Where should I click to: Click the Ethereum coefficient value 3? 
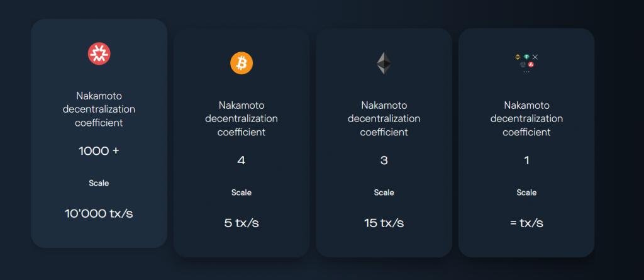tap(384, 160)
